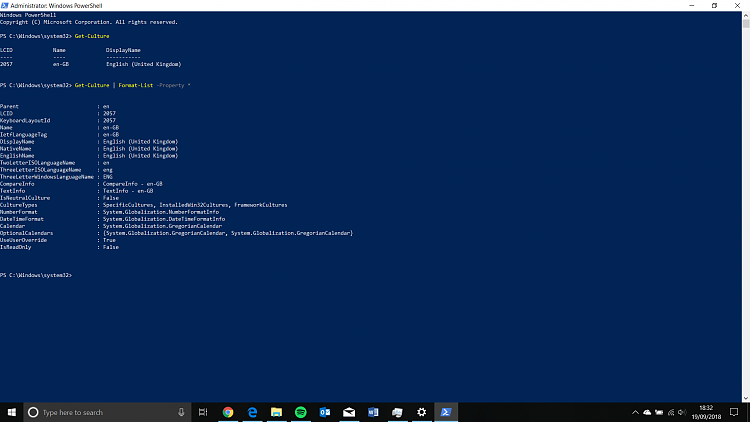This screenshot has width=750, height=422.
Task: Open the taskbar app between Word and Settings
Action: pos(397,412)
